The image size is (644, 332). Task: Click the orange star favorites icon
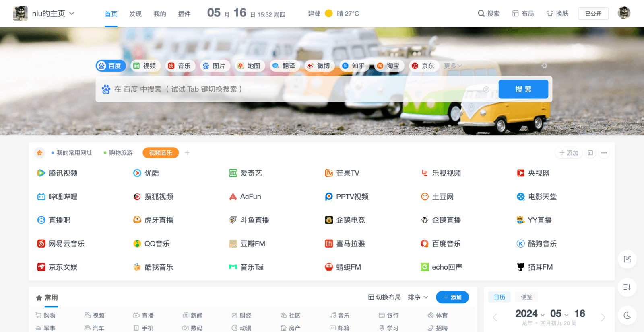39,153
